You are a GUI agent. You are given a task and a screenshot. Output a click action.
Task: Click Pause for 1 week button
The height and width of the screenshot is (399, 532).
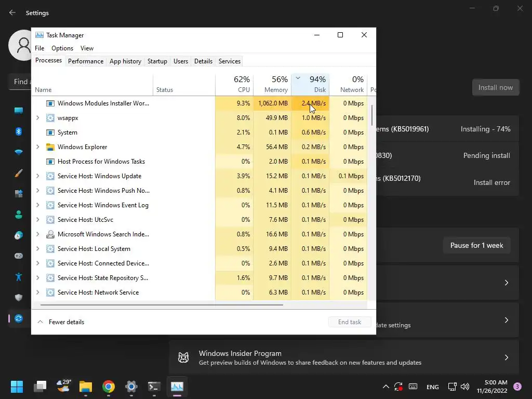[x=476, y=245]
